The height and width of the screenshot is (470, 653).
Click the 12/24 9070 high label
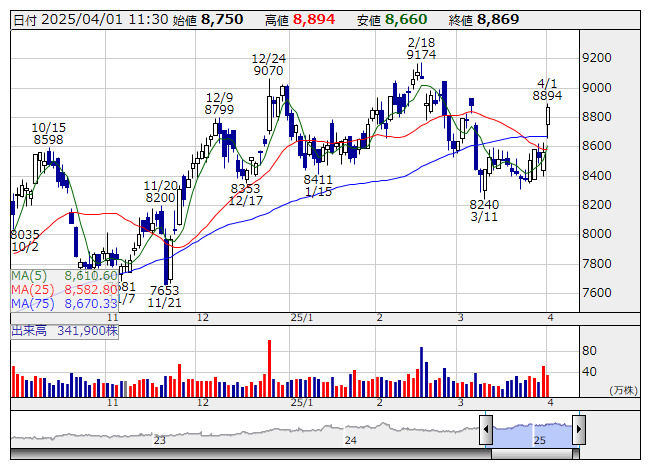[269, 65]
